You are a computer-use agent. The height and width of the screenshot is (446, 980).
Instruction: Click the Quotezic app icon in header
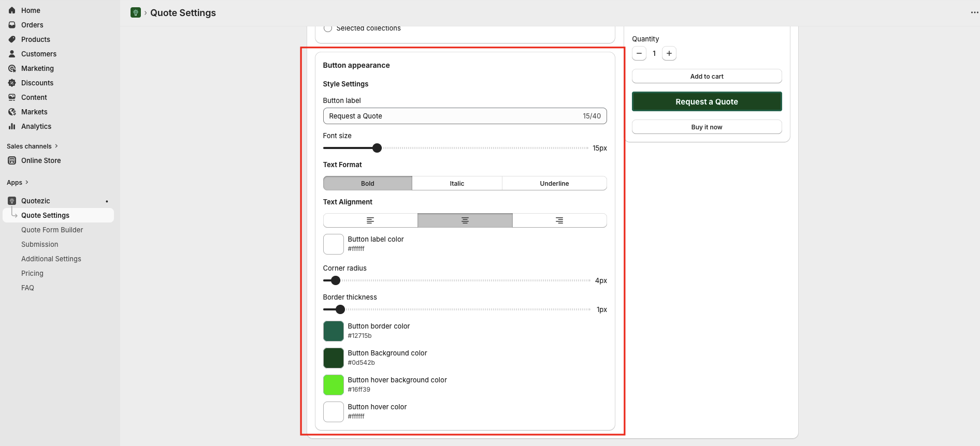point(136,12)
